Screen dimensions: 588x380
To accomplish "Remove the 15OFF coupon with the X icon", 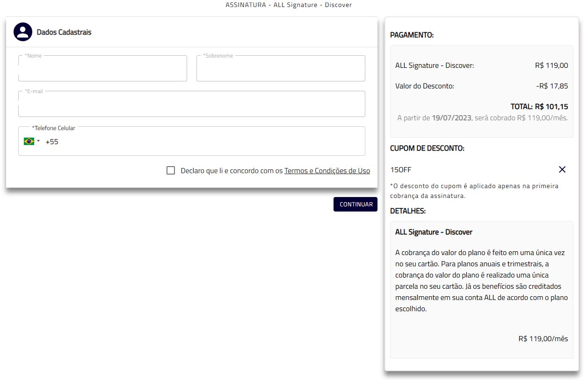I will (x=562, y=169).
